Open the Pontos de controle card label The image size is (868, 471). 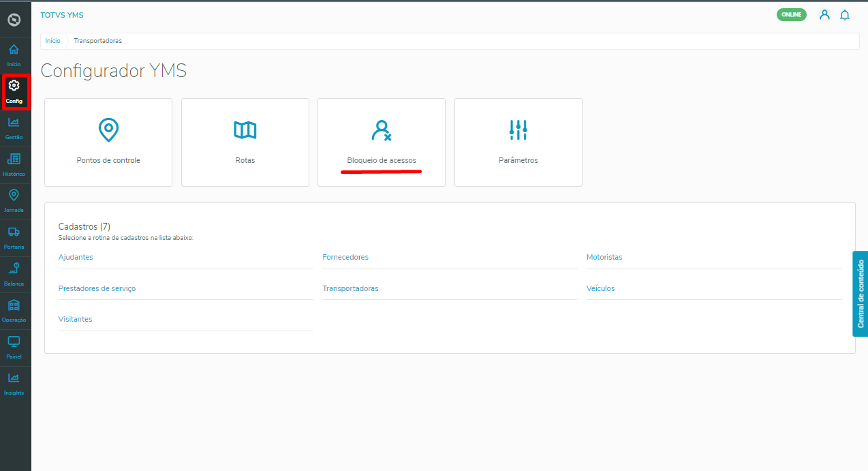pyautogui.click(x=108, y=160)
